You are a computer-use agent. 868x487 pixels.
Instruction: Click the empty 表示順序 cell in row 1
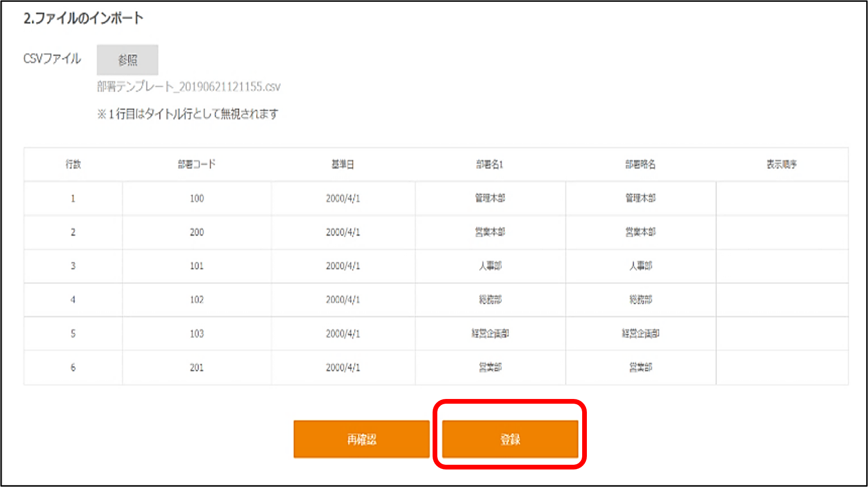[781, 198]
